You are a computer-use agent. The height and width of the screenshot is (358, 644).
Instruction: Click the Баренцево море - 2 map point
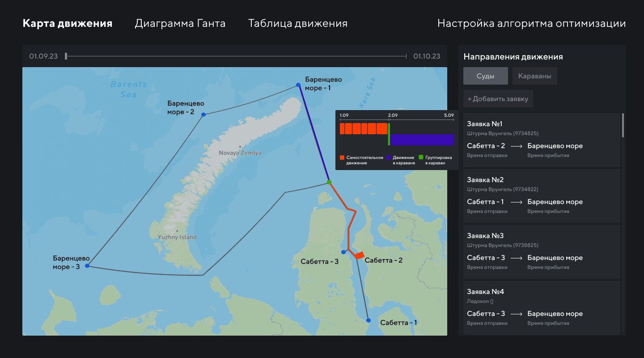click(203, 115)
